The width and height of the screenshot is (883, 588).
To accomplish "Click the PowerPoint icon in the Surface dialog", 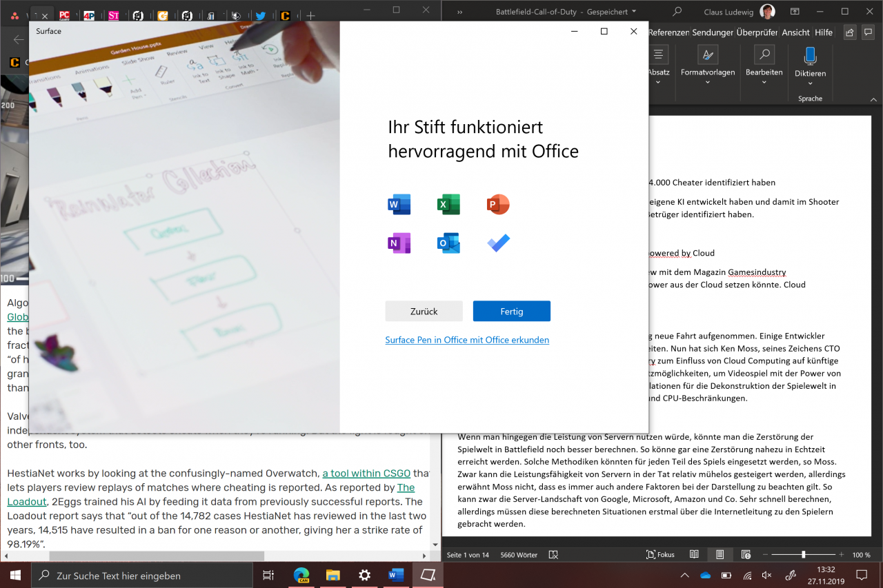I will (497, 205).
